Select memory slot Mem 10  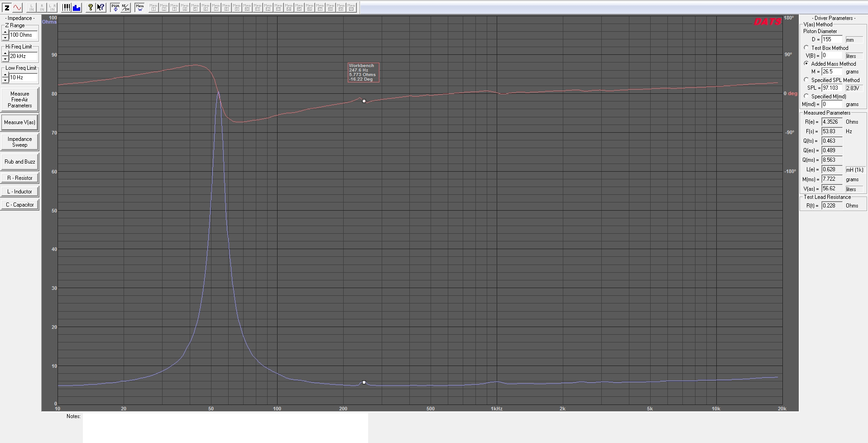click(247, 7)
